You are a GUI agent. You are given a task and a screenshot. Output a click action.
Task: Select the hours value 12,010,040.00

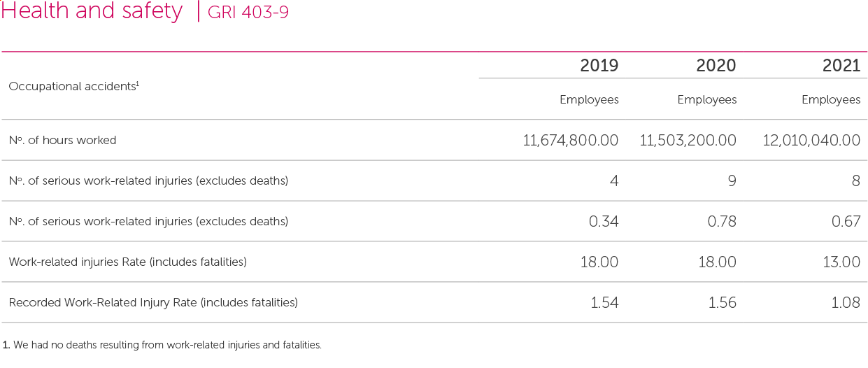[811, 141]
